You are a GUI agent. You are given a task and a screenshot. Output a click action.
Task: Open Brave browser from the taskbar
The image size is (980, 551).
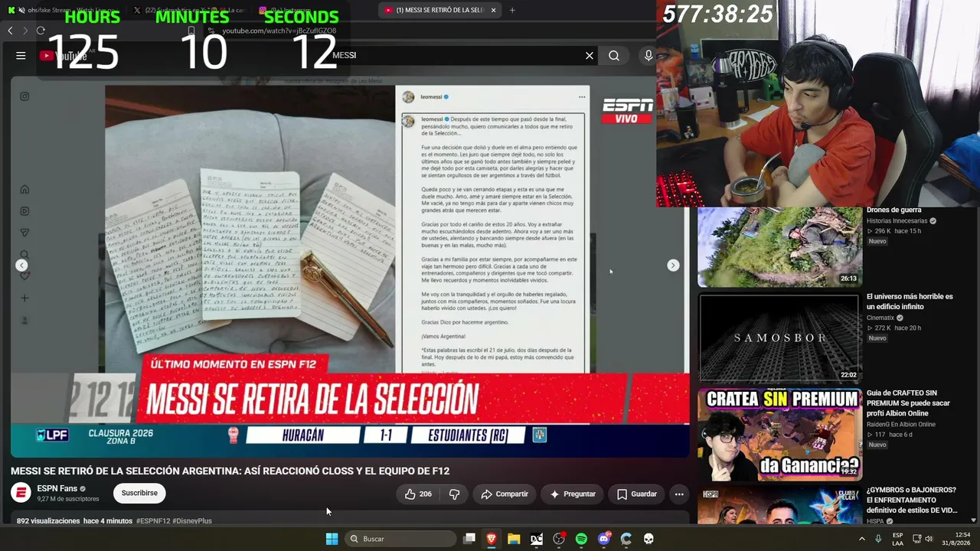492,539
